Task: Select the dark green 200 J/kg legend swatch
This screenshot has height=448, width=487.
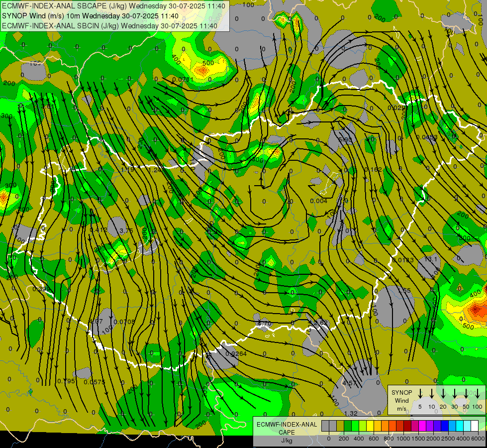Action: pyautogui.click(x=348, y=426)
